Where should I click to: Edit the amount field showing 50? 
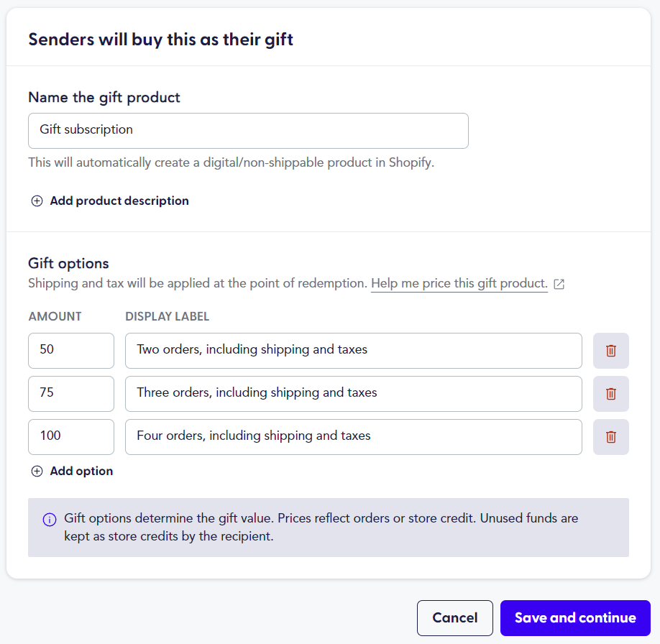click(x=71, y=351)
